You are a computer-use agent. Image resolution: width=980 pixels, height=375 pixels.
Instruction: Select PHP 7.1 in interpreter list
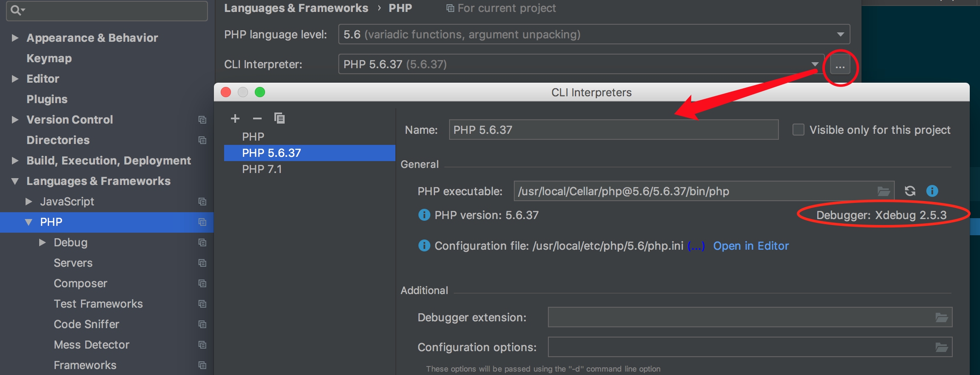point(262,169)
